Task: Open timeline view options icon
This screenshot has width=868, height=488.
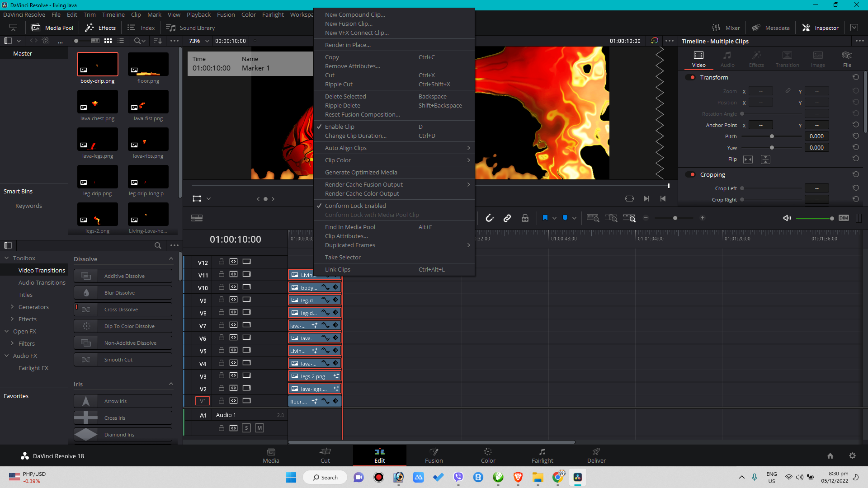Action: click(197, 218)
